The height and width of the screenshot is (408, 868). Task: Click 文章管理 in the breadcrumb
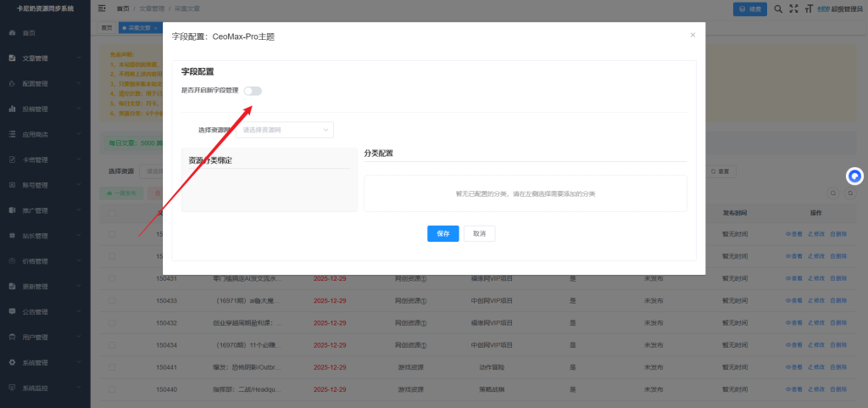152,8
